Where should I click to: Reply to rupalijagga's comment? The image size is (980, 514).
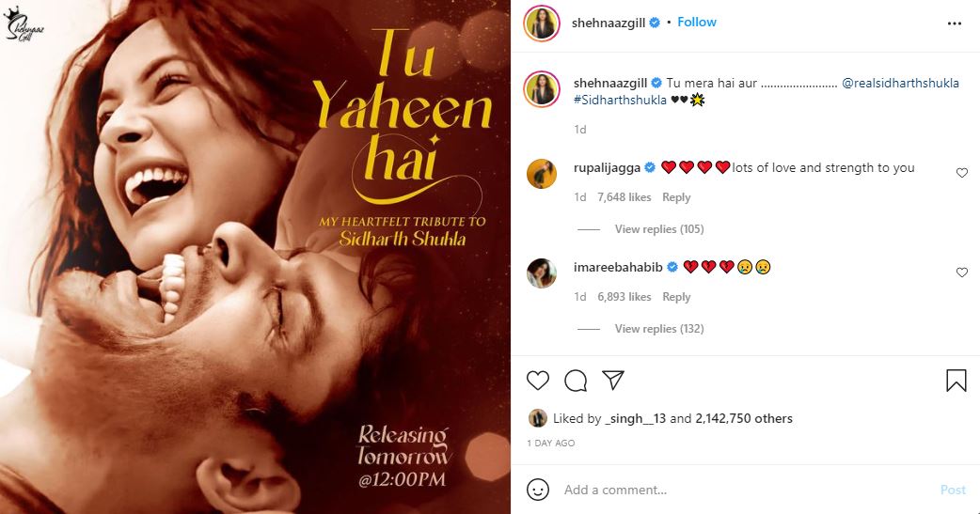(676, 197)
